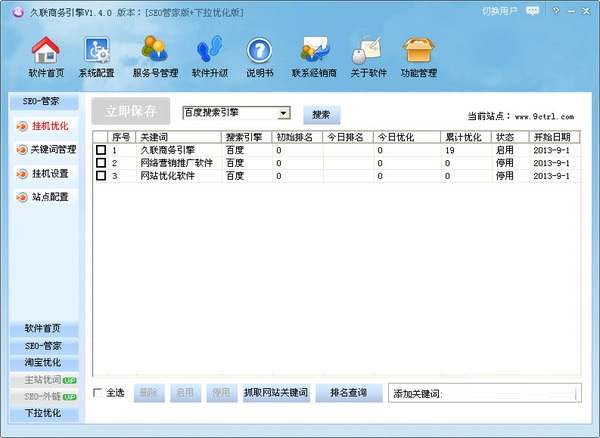The width and height of the screenshot is (600, 438).
Task: Open the 说明书 help manual icon
Action: [x=259, y=50]
